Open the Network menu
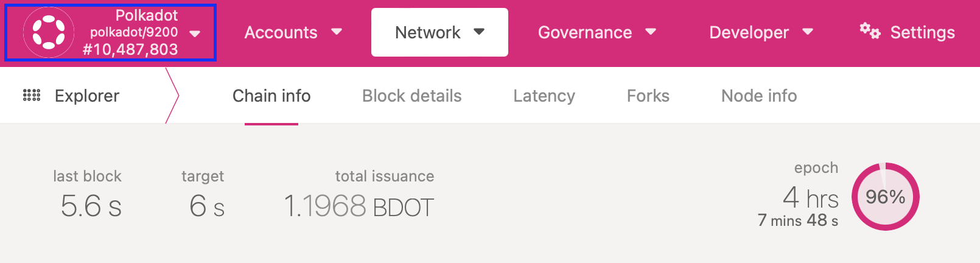980x263 pixels. (x=428, y=32)
